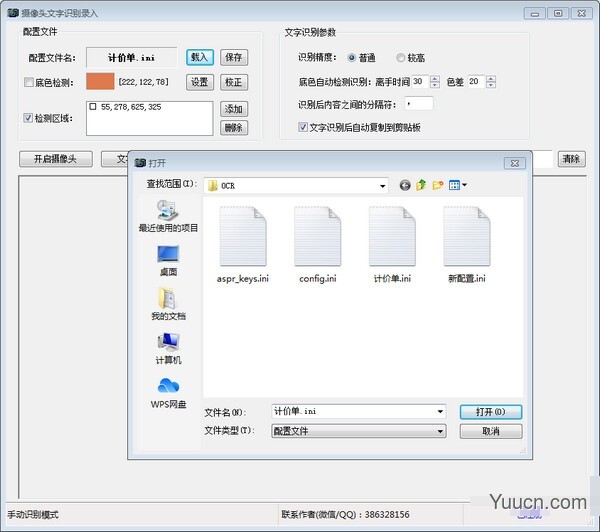The width and height of the screenshot is (600, 532).
Task: Open Recent Items (最近使用的项目) sidebar icon
Action: [x=168, y=211]
